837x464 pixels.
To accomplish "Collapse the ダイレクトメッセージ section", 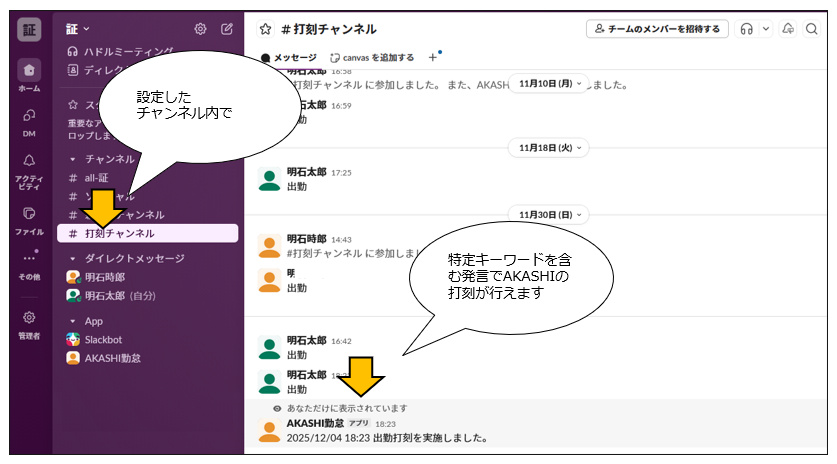I will click(x=73, y=258).
